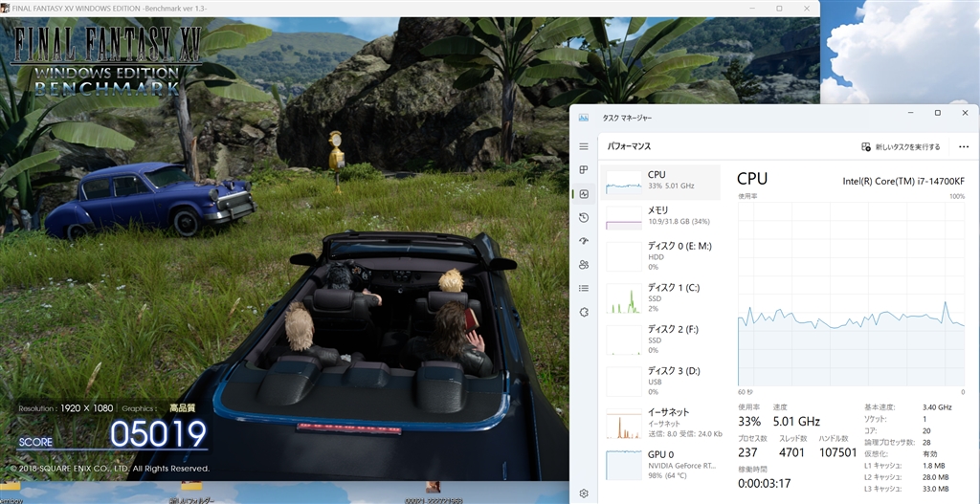Open App history icon in sidebar
Viewport: 980px width, 504px height.
pyautogui.click(x=584, y=217)
